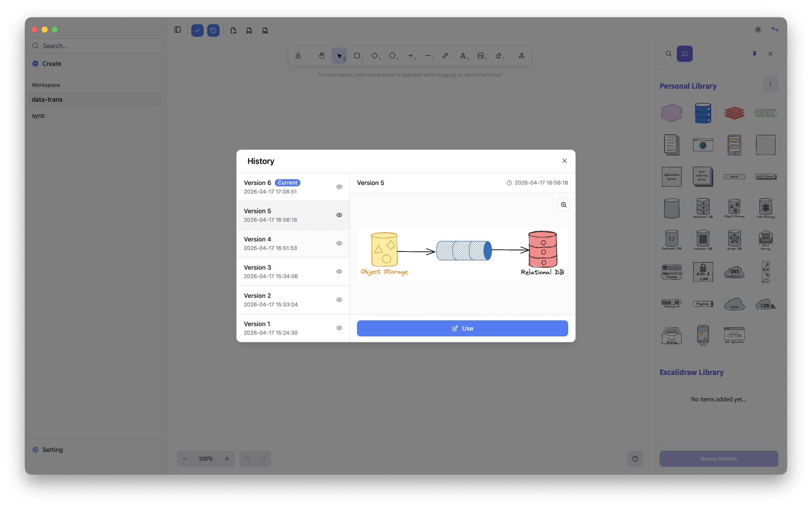Open the sync workspace item
This screenshot has height=508, width=812.
point(95,116)
